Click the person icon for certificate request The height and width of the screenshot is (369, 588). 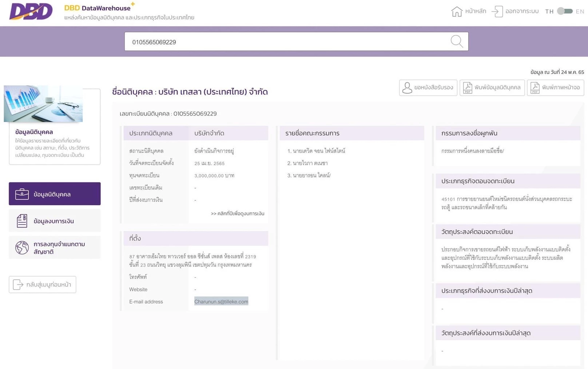(407, 88)
